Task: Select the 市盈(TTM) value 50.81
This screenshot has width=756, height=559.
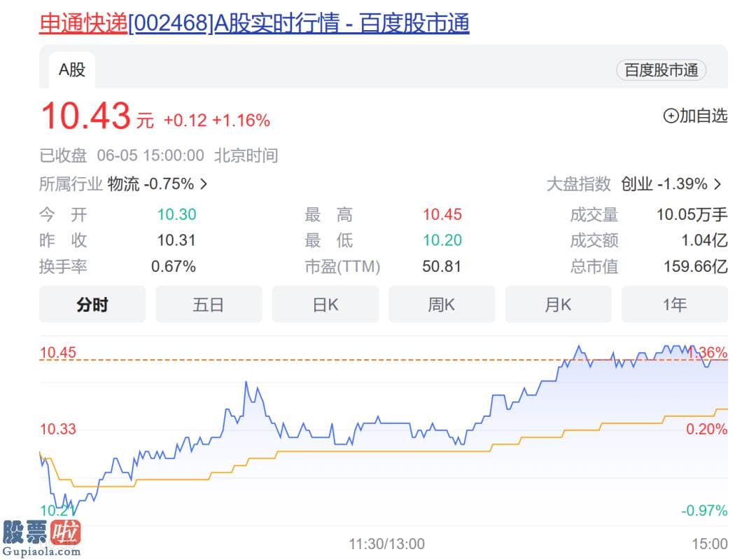Action: pyautogui.click(x=442, y=266)
